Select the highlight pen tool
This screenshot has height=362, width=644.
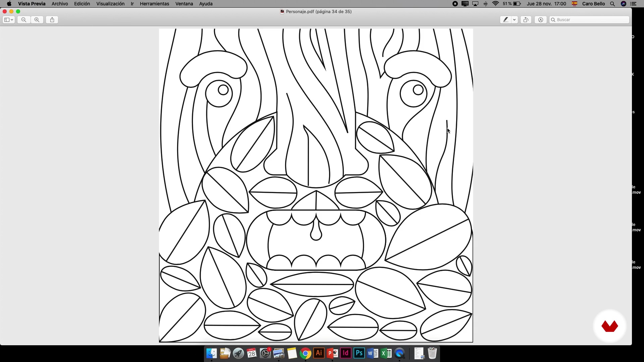pyautogui.click(x=505, y=20)
